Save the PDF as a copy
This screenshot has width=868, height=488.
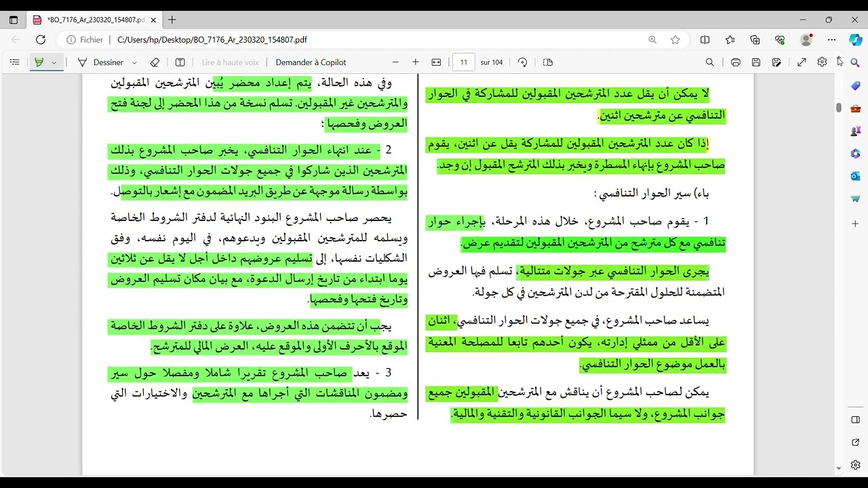pyautogui.click(x=776, y=62)
